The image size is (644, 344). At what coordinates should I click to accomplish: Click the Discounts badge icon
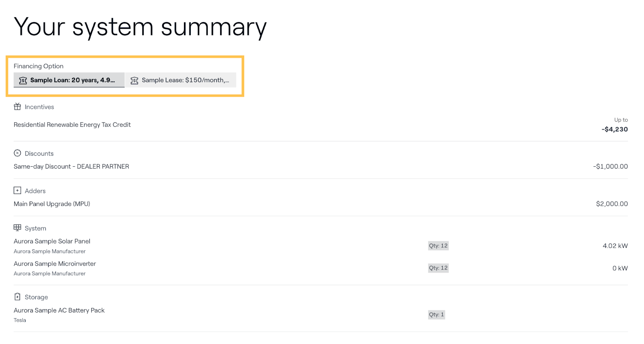[x=17, y=153]
